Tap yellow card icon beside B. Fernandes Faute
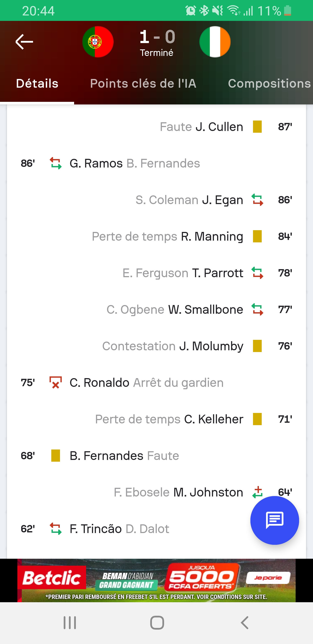The height and width of the screenshot is (644, 313). click(55, 456)
